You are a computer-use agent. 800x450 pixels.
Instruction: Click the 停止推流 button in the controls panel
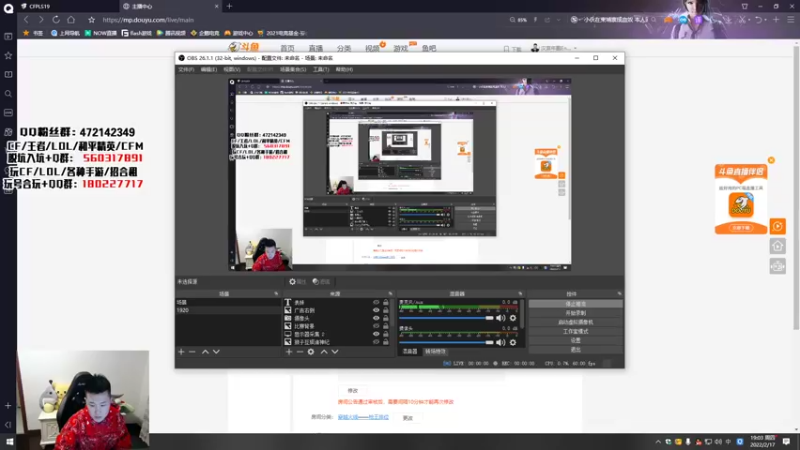[576, 304]
